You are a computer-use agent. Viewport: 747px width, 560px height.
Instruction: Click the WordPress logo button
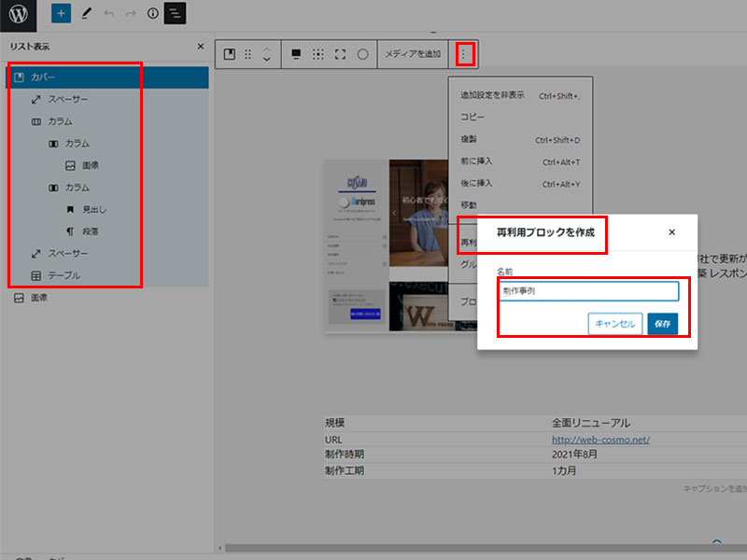pos(19,14)
